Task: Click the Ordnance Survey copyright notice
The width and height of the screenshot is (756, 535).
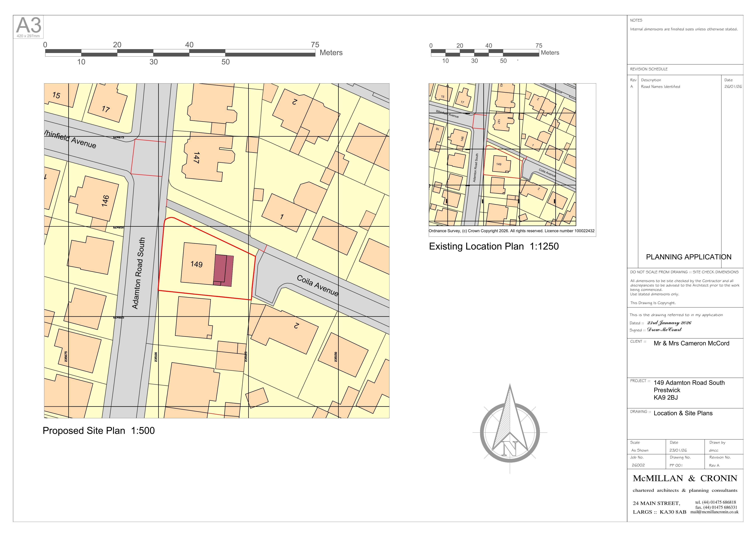Action: [x=511, y=231]
